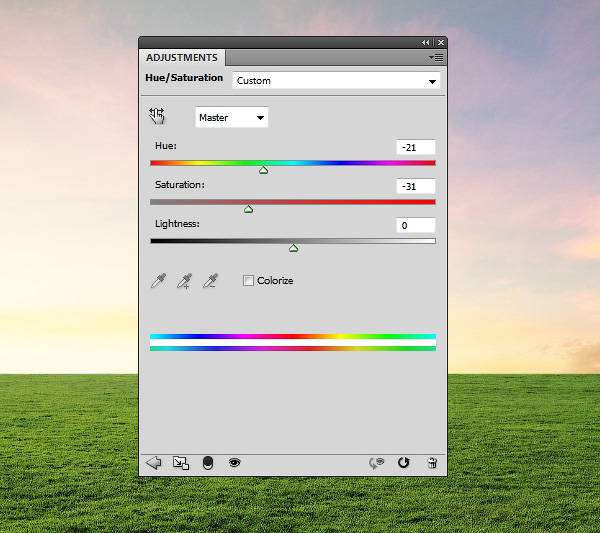
Task: Switch panel to expanded view icon
Action: (x=181, y=463)
